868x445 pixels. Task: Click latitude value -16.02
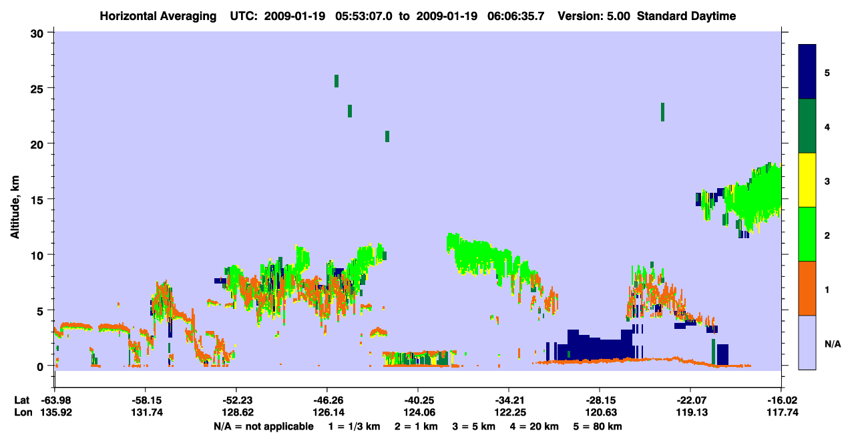tap(781, 401)
